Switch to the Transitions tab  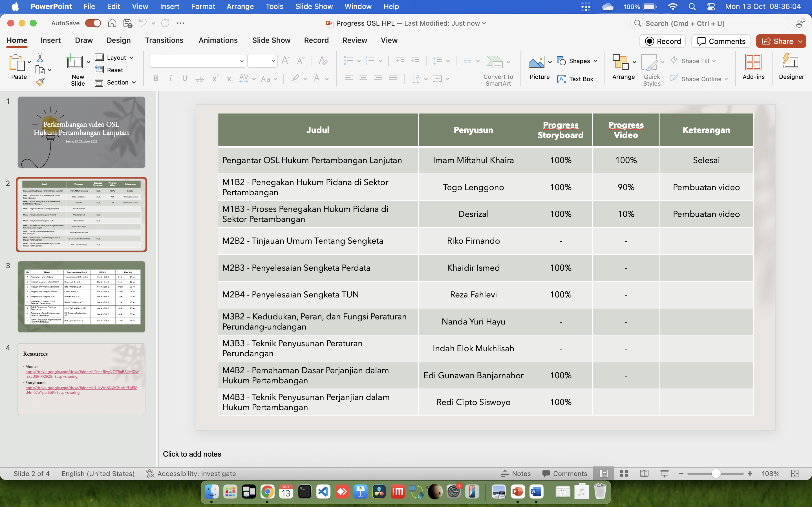click(x=164, y=40)
